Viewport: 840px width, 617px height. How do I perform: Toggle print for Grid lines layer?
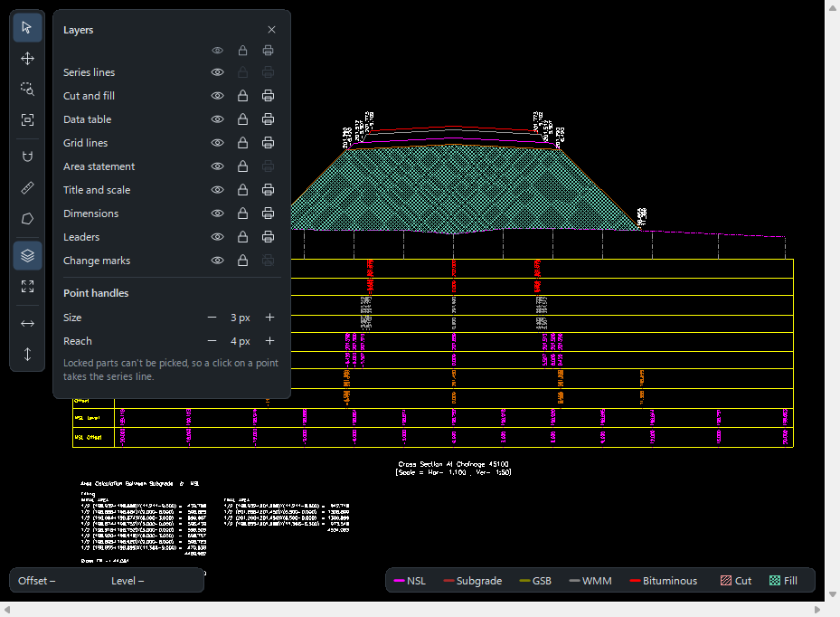tap(268, 143)
